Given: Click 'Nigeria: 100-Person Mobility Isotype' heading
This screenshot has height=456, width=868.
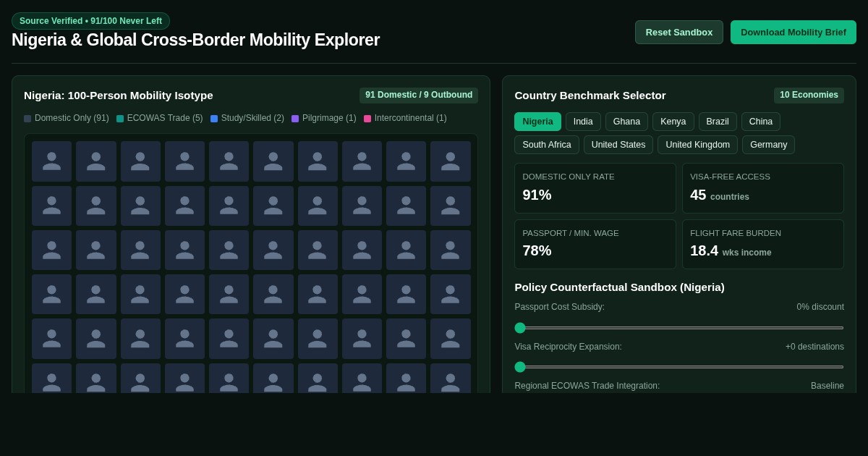Looking at the screenshot, I should pos(119,96).
